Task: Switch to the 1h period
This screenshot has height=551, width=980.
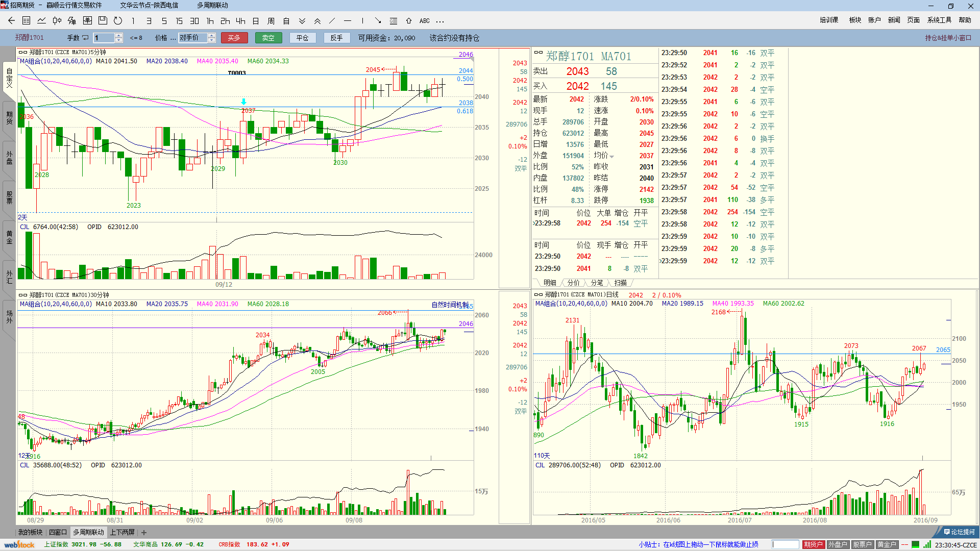Action: 210,21
